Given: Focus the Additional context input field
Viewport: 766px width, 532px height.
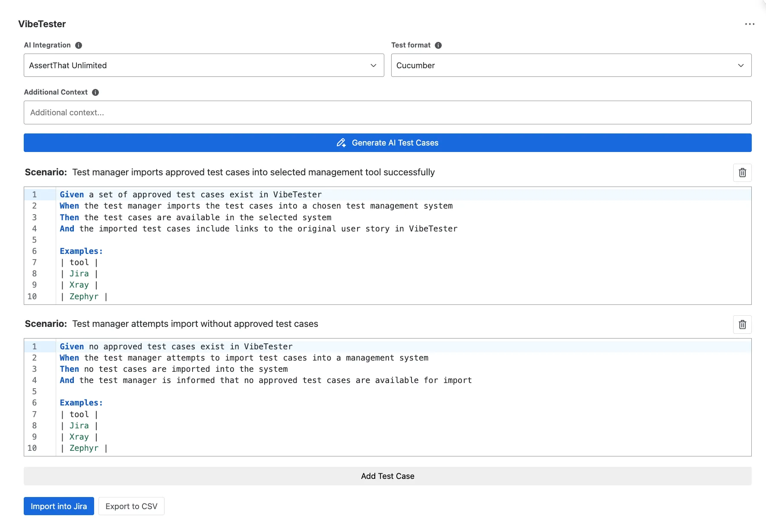Looking at the screenshot, I should pyautogui.click(x=388, y=113).
